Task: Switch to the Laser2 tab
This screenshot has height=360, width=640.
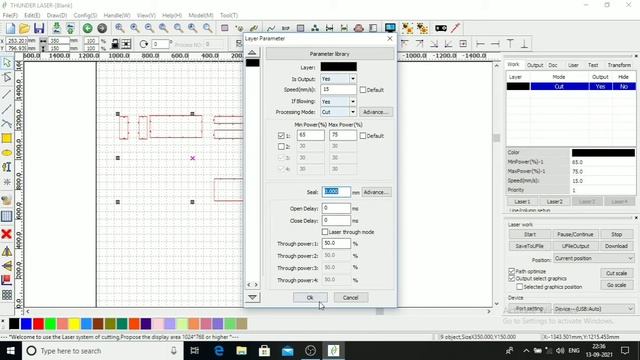Action: (554, 202)
